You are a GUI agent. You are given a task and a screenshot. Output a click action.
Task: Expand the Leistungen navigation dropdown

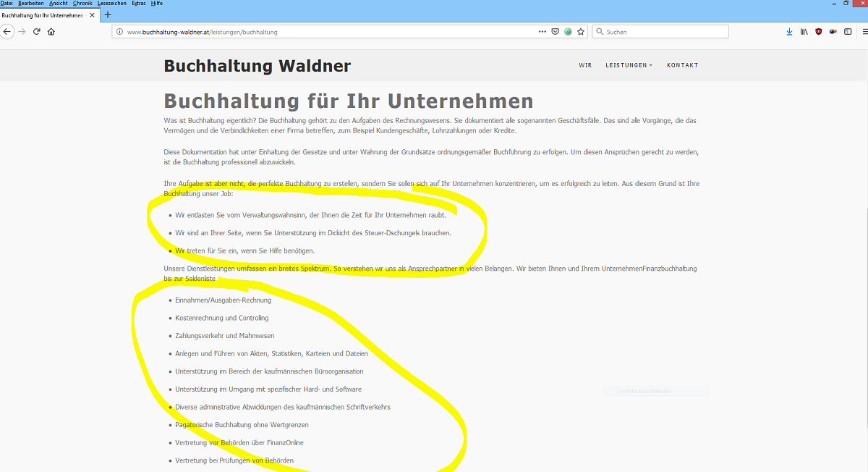[x=629, y=65]
